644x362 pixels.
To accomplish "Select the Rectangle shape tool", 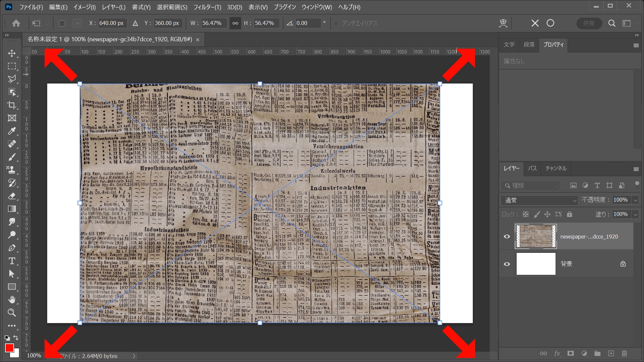I will click(12, 287).
